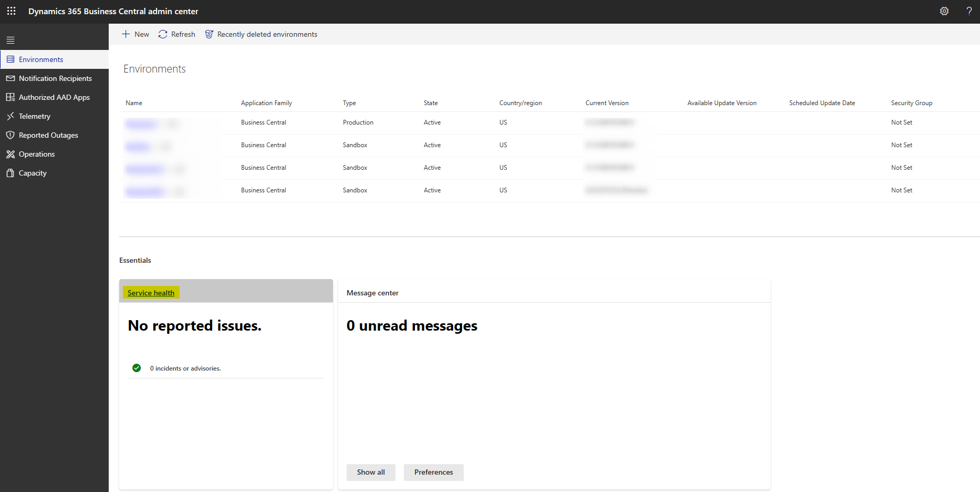
Task: Open Reported Outages page
Action: pos(55,135)
